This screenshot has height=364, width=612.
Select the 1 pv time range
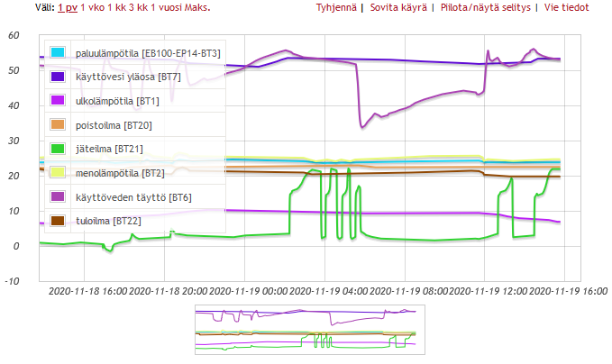(67, 7)
